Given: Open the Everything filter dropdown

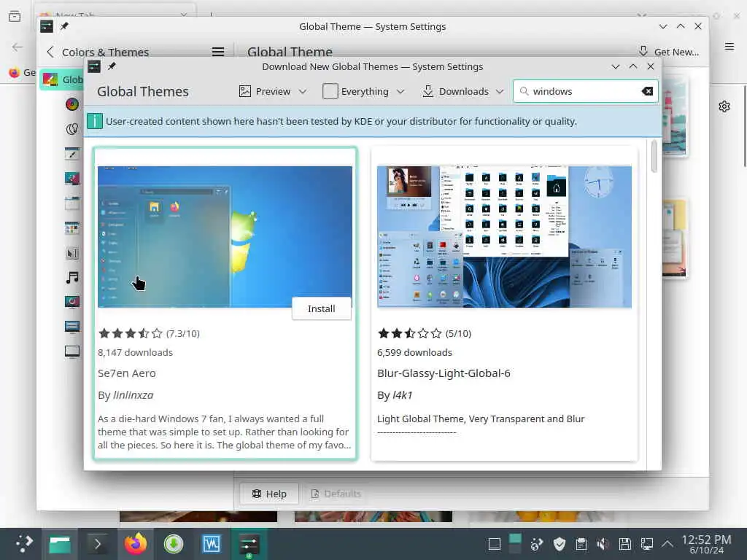Looking at the screenshot, I should [363, 91].
